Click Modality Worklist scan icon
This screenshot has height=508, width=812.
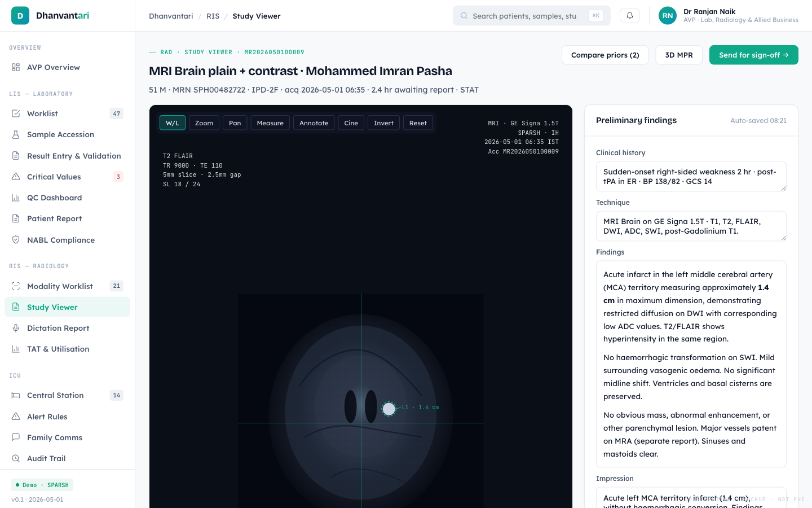[x=16, y=286]
